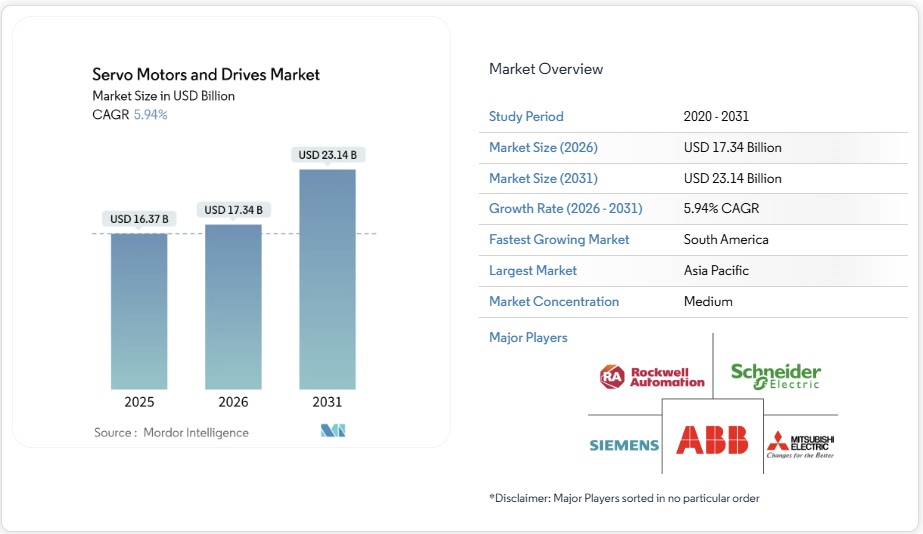
Task: Click the 2025 bar in chart
Action: tap(139, 311)
